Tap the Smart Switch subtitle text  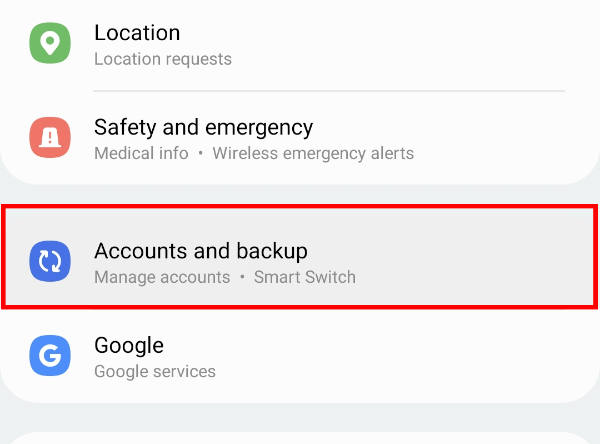pyautogui.click(x=304, y=276)
